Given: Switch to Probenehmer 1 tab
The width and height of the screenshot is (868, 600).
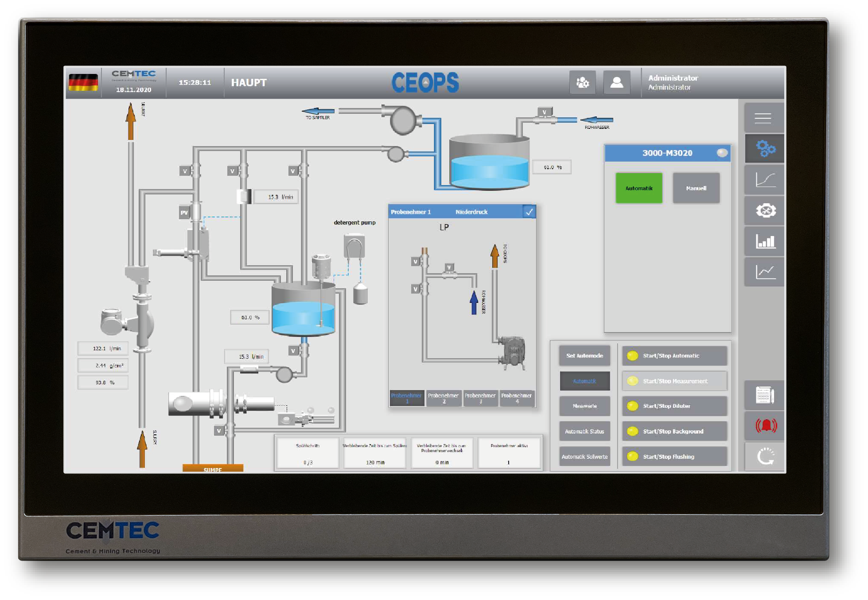Looking at the screenshot, I should [x=407, y=398].
